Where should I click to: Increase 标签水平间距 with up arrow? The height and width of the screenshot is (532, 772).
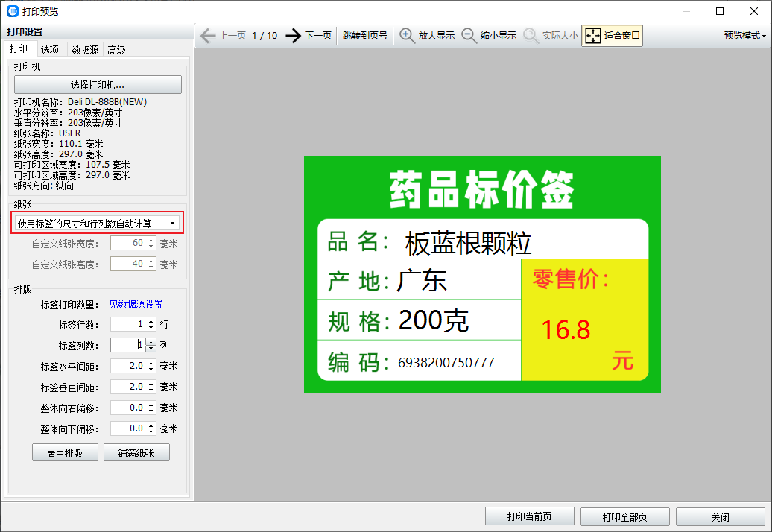[x=151, y=363]
